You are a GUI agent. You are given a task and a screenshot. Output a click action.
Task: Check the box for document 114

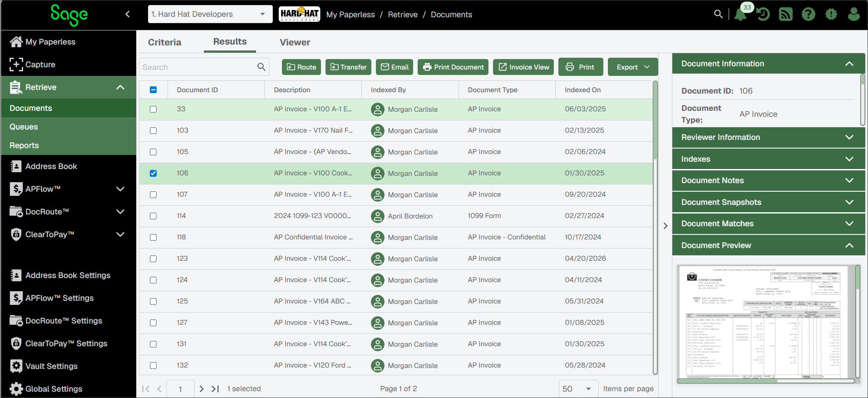tap(153, 216)
